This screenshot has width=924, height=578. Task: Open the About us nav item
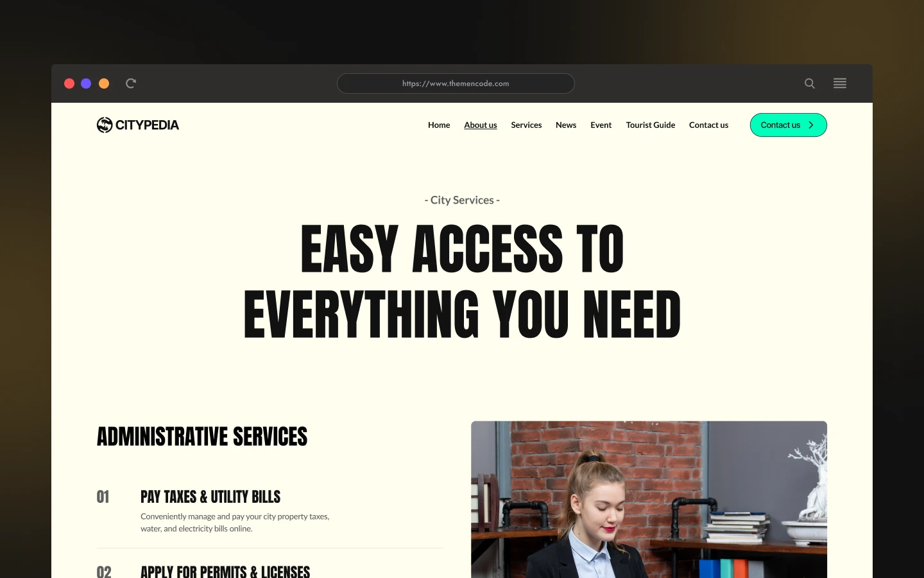pyautogui.click(x=481, y=125)
